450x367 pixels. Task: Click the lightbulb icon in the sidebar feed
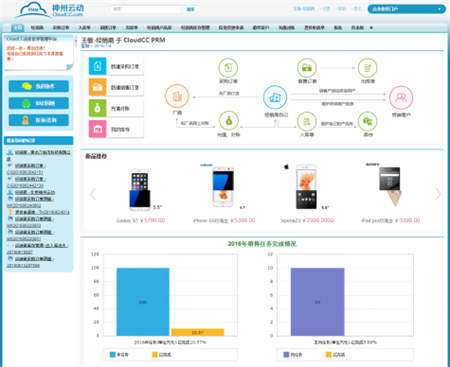click(10, 212)
